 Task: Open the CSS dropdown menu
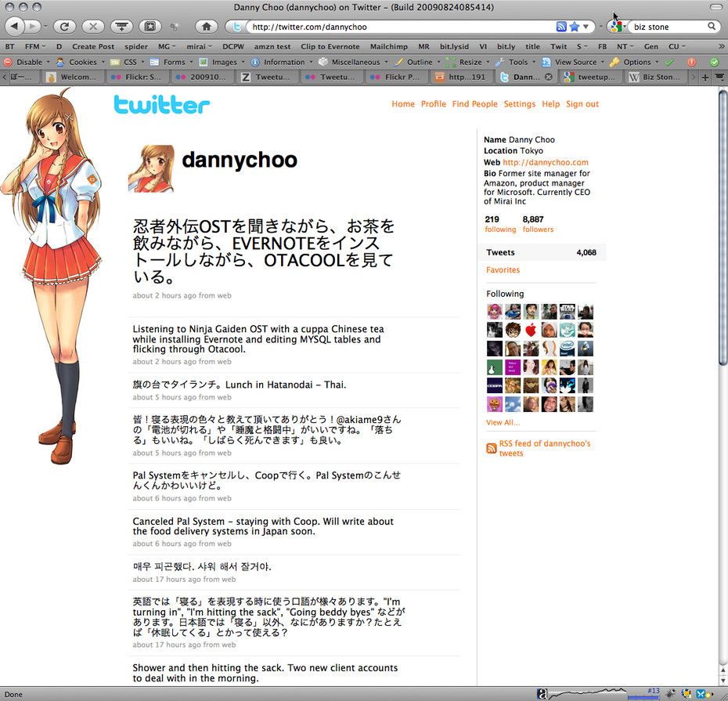(128, 62)
